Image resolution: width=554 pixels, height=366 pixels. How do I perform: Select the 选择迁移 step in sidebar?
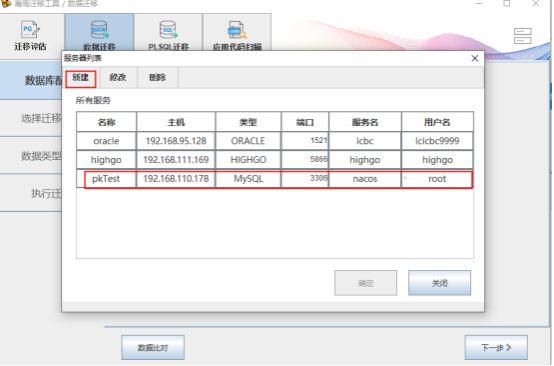31,118
